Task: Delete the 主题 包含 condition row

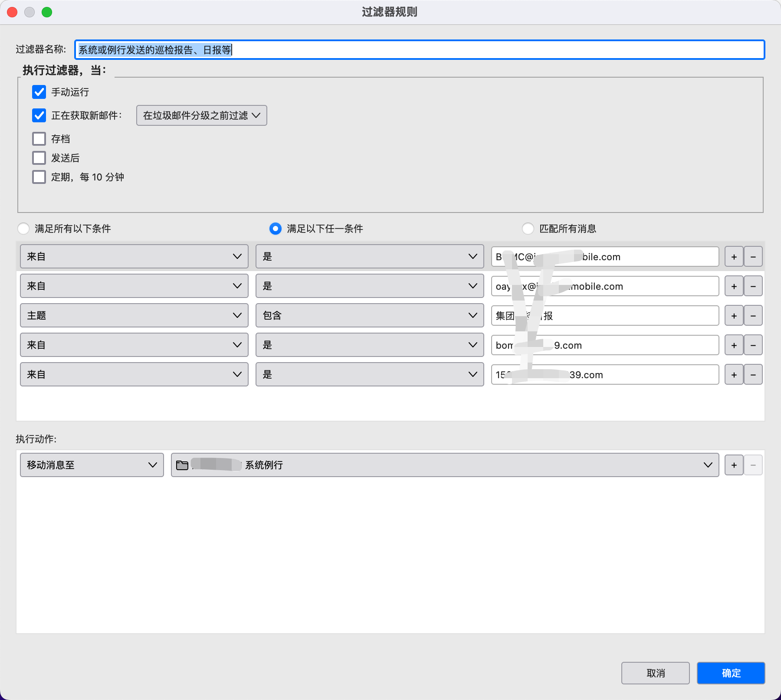Action: click(x=753, y=316)
